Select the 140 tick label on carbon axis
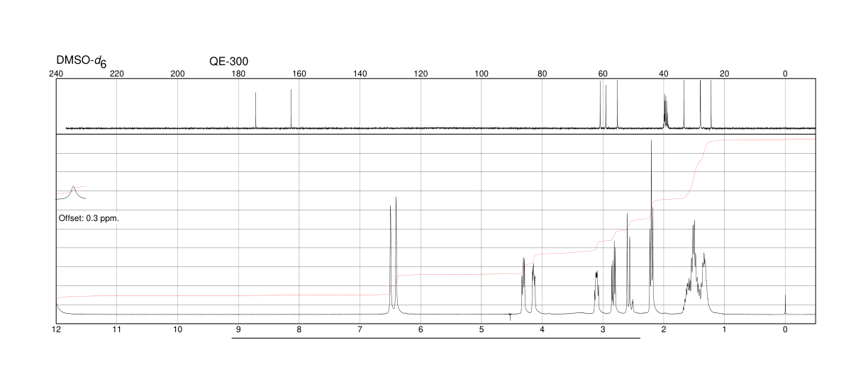This screenshot has width=868, height=374. pyautogui.click(x=360, y=73)
